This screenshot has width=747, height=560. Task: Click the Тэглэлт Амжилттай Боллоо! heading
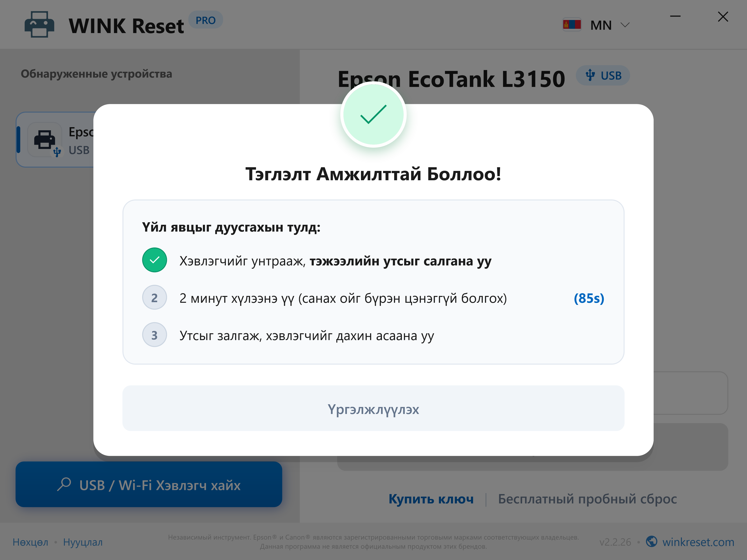pyautogui.click(x=373, y=174)
